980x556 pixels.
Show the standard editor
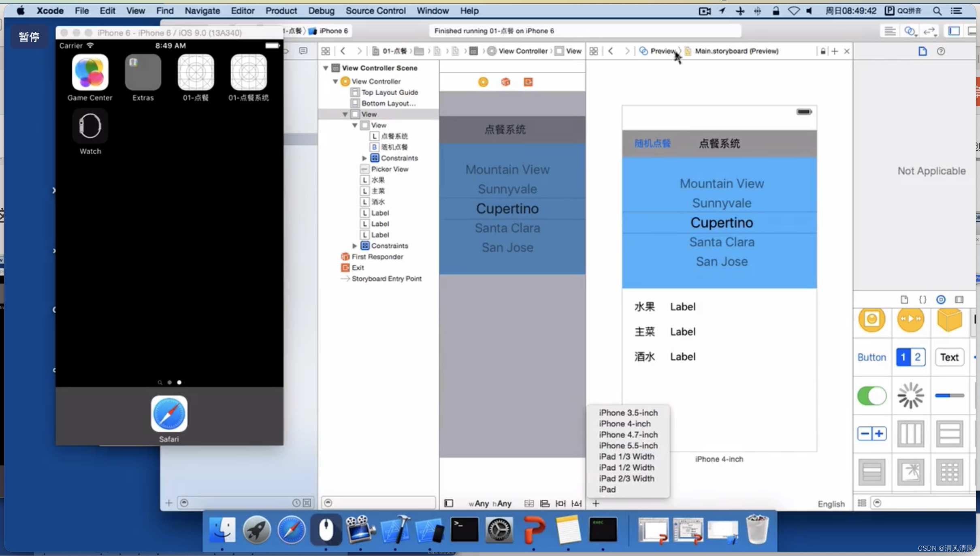(890, 31)
